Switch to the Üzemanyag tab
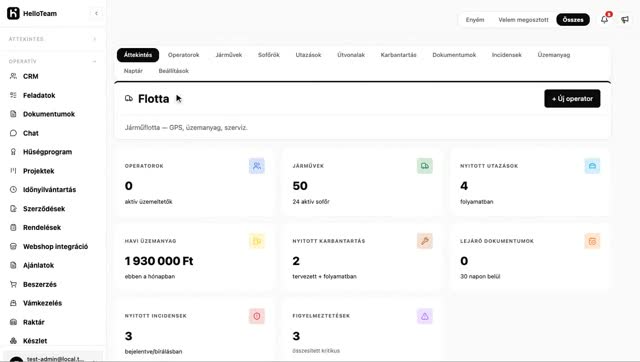 pyautogui.click(x=553, y=55)
